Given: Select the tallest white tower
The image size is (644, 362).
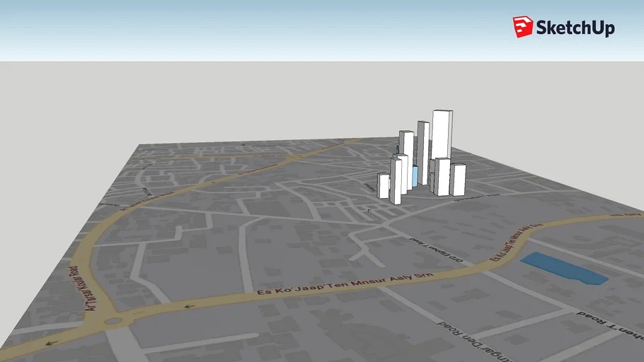Looking at the screenshot, I should click(442, 134).
